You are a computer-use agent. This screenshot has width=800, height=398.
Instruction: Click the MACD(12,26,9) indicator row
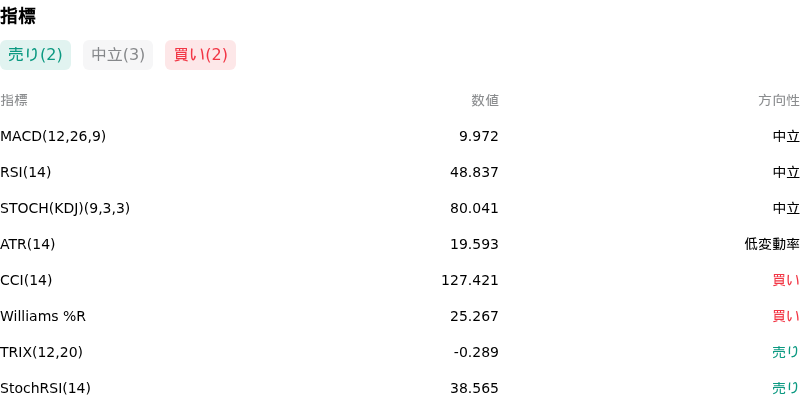click(x=400, y=136)
